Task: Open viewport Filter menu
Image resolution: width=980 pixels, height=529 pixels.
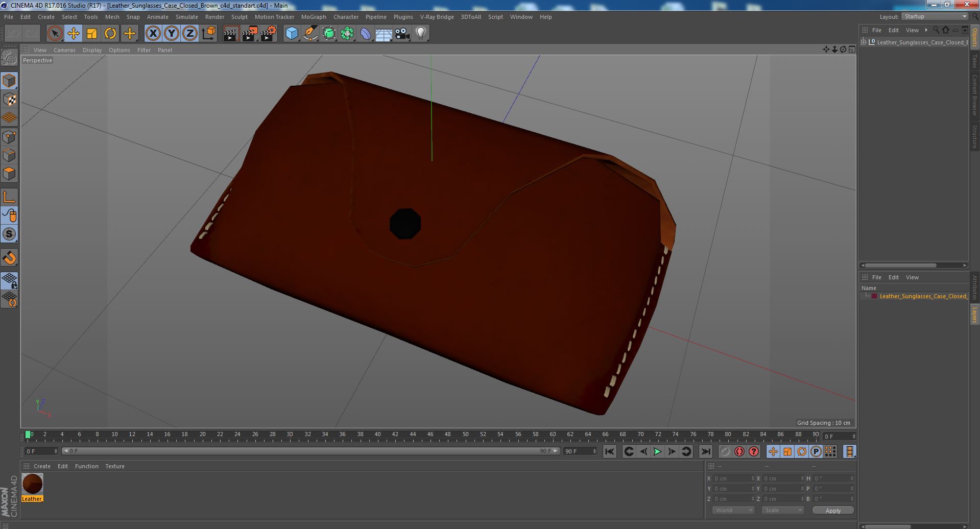Action: point(144,50)
